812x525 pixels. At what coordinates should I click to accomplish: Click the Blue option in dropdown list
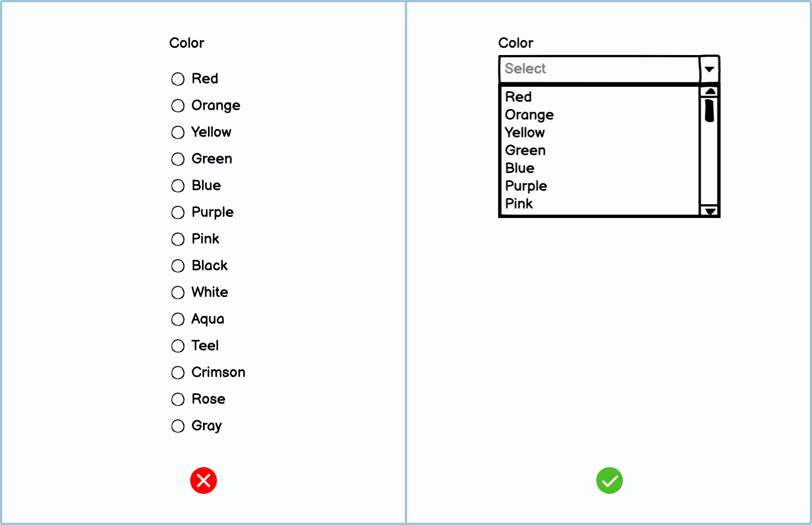pos(520,168)
